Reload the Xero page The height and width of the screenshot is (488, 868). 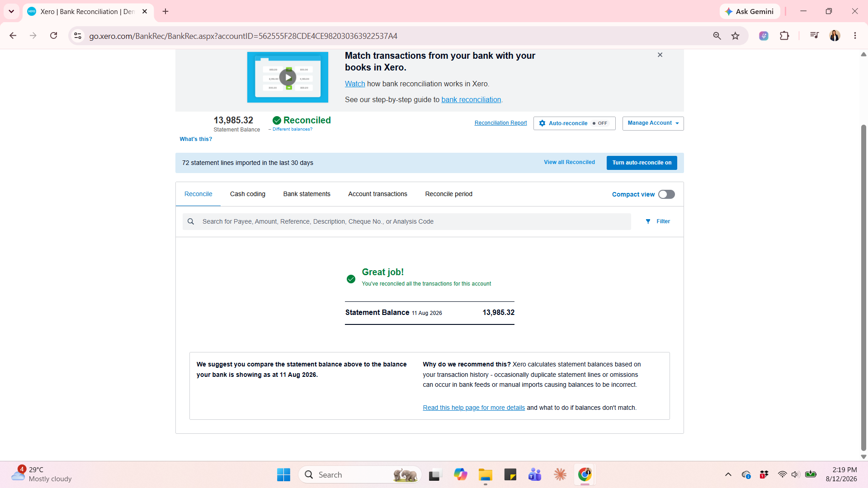(53, 36)
